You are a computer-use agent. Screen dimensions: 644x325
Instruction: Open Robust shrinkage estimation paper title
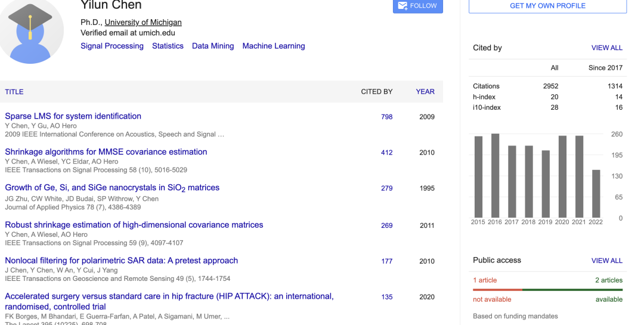(134, 225)
